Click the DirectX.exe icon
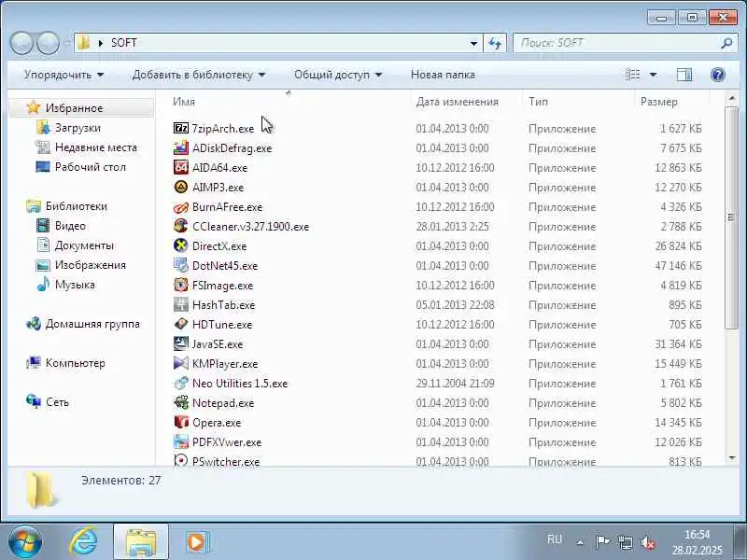 [180, 245]
